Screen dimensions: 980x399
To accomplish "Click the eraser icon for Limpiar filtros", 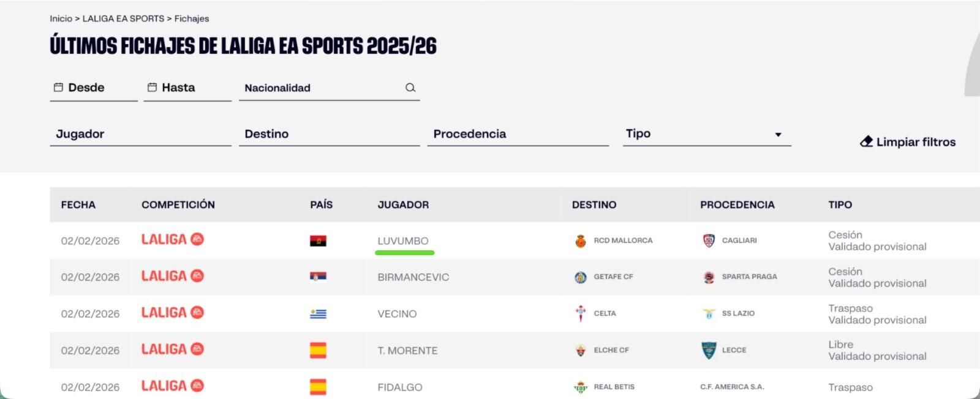I will pos(866,142).
